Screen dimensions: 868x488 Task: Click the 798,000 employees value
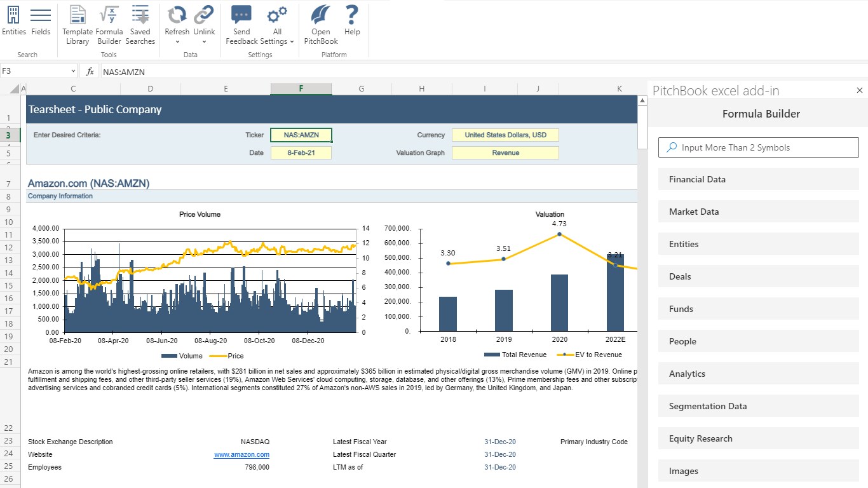tap(257, 467)
